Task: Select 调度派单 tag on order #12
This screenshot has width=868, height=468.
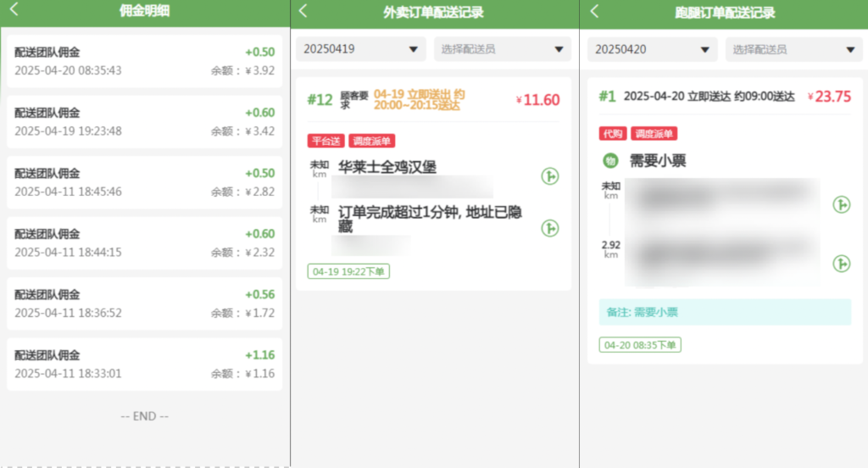Action: coord(371,142)
